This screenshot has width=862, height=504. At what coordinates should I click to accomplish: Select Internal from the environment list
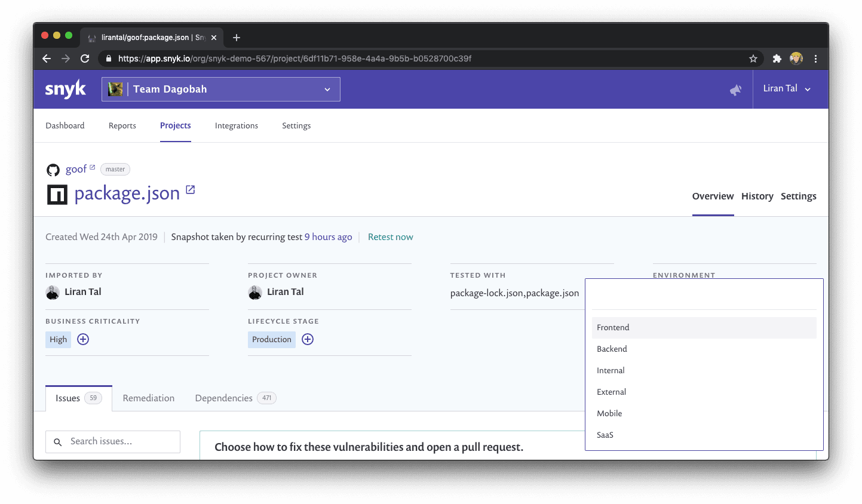[x=704, y=370]
